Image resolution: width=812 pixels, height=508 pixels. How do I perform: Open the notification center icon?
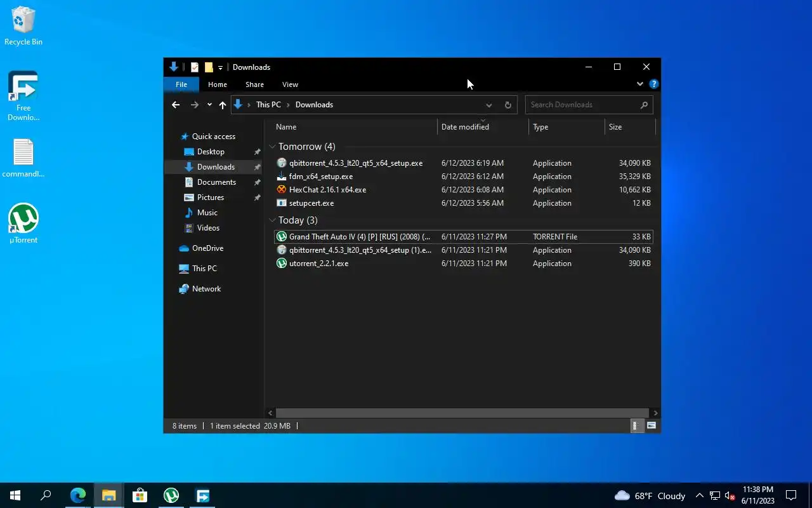791,495
